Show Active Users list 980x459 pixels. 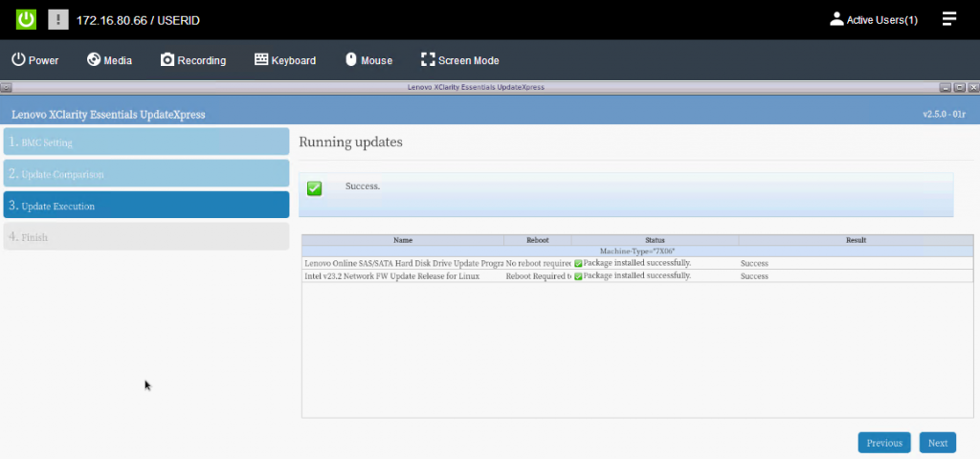(x=874, y=20)
